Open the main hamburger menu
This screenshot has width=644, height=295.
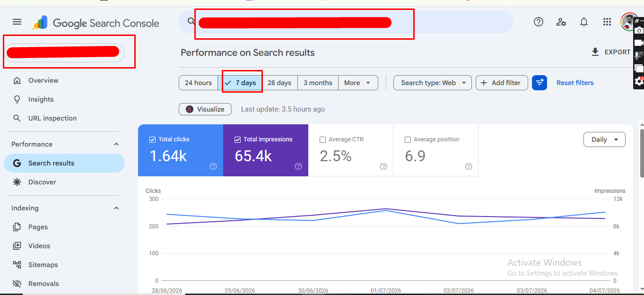click(17, 22)
